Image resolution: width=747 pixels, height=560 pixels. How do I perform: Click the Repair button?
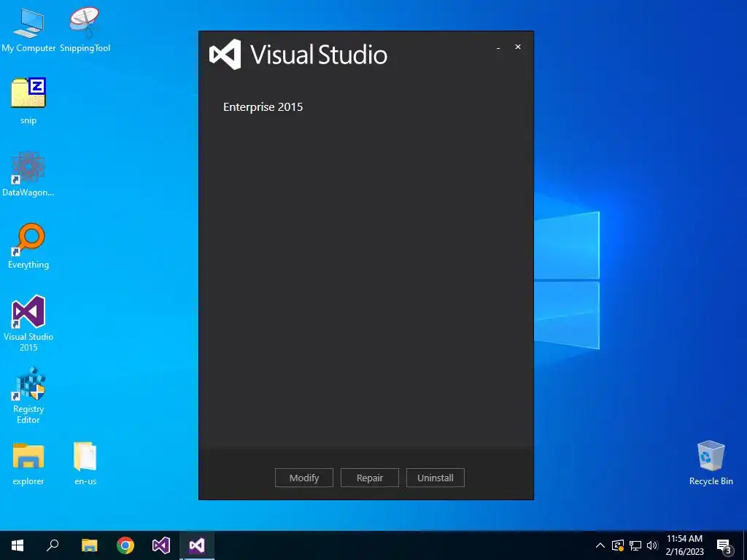click(370, 478)
